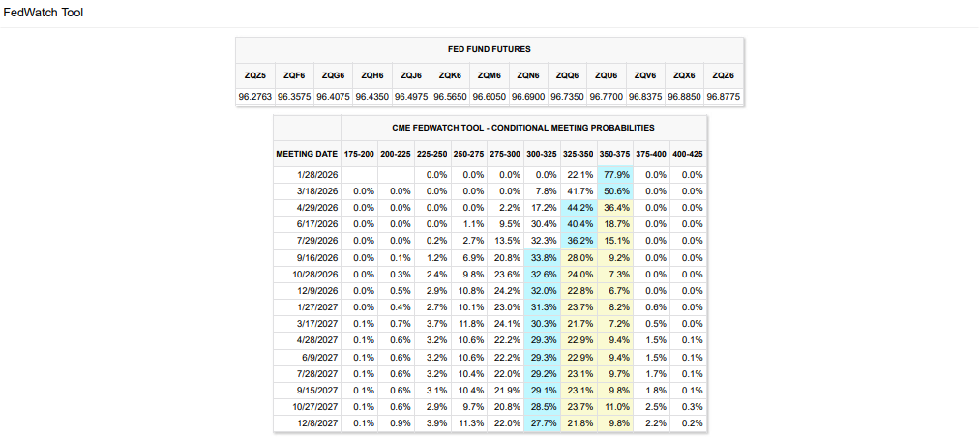Click the 96.8850 price under ZQX6
Image resolution: width=980 pixels, height=437 pixels.
[684, 96]
